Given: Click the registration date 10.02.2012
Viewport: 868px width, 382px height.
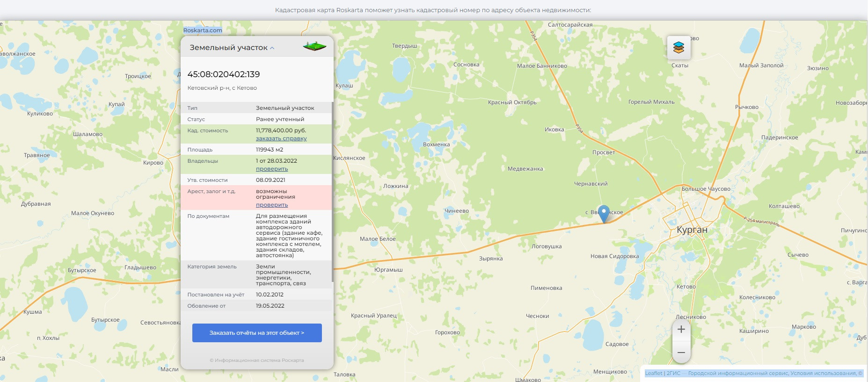Looking at the screenshot, I should click(270, 295).
